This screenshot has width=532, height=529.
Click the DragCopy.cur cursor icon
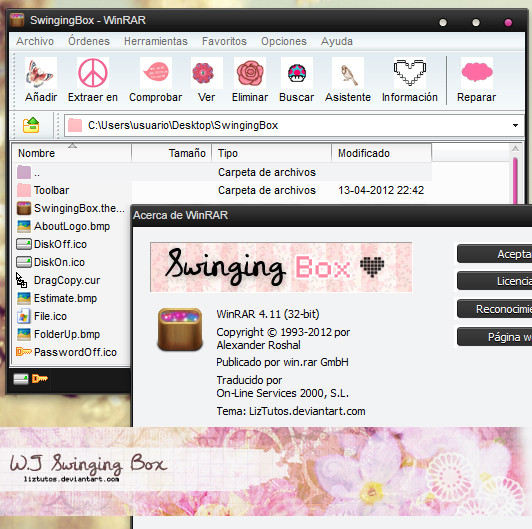(21, 280)
